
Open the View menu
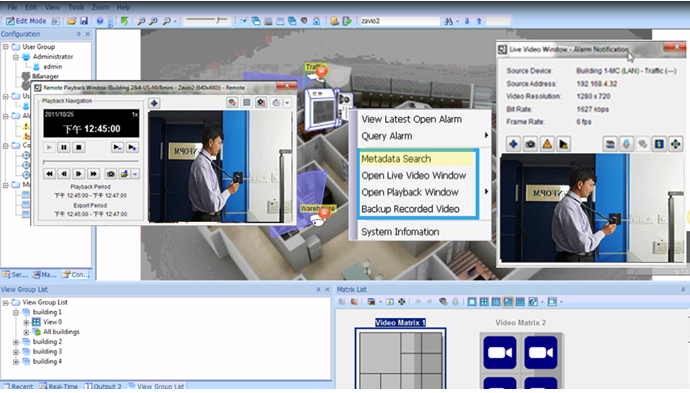pyautogui.click(x=52, y=7)
